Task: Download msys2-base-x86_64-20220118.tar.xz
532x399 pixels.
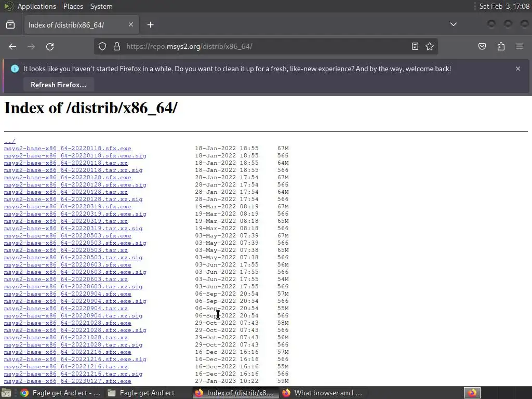Action: [66, 163]
